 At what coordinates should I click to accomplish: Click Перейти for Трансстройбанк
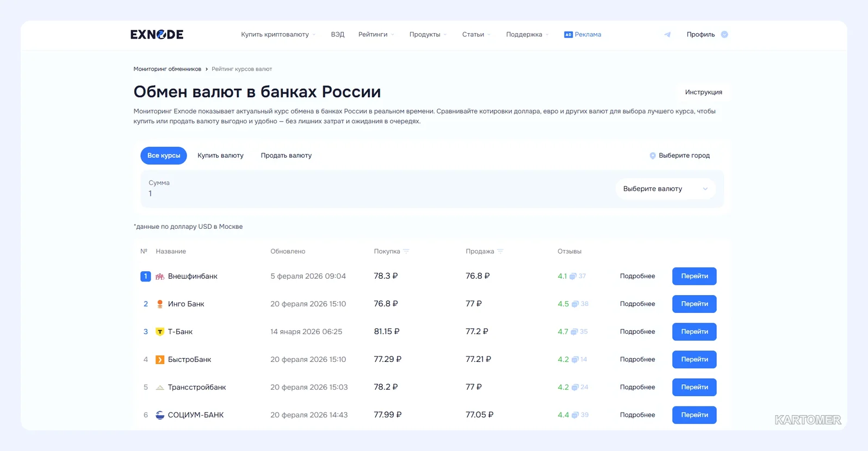pyautogui.click(x=695, y=387)
